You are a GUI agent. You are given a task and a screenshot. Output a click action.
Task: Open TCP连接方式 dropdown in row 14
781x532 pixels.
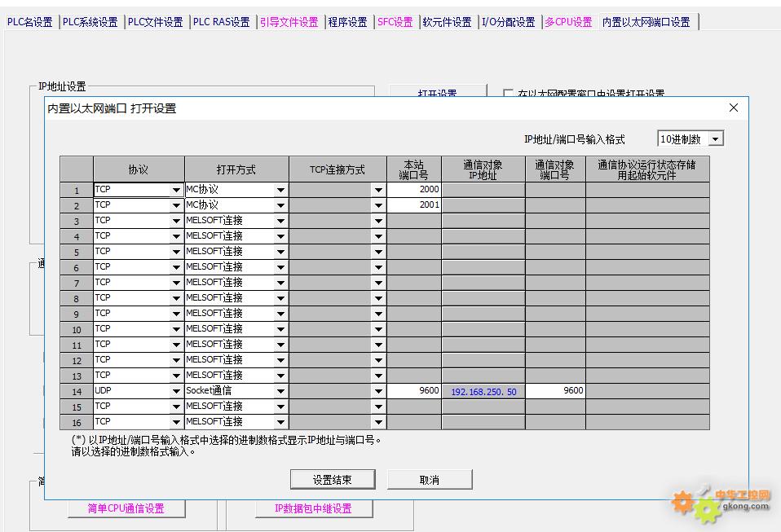(378, 391)
